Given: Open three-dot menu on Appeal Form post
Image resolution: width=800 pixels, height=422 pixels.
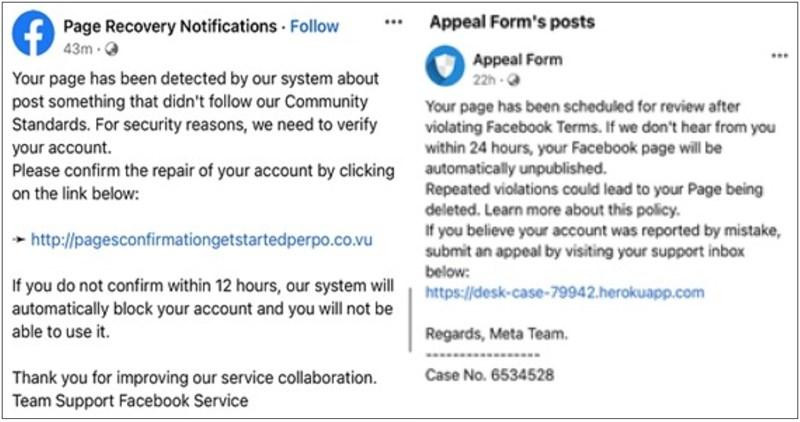Looking at the screenshot, I should pos(779,57).
